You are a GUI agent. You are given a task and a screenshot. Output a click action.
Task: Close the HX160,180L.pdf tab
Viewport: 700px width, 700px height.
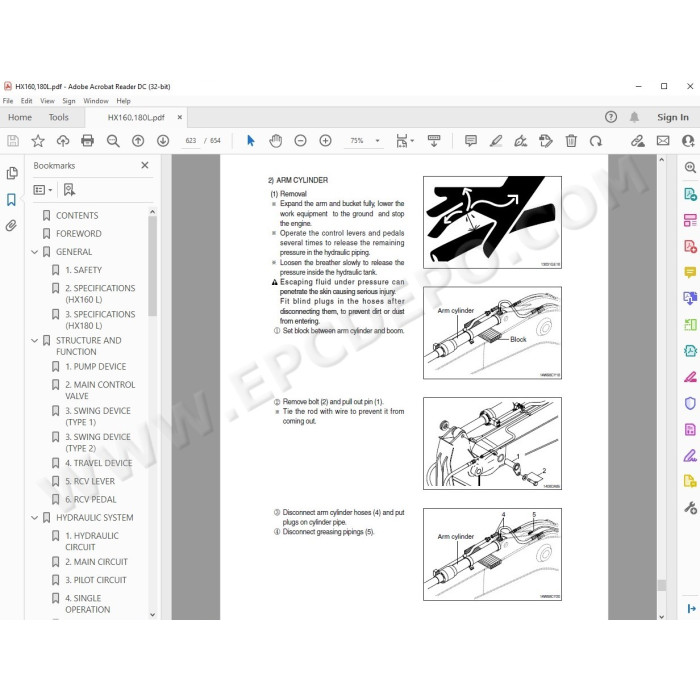coord(179,117)
